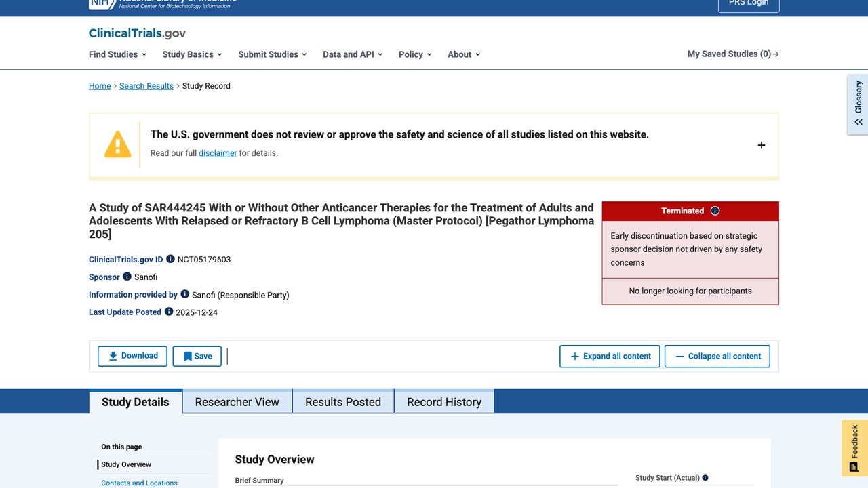Open the full disclaimer link

[218, 153]
